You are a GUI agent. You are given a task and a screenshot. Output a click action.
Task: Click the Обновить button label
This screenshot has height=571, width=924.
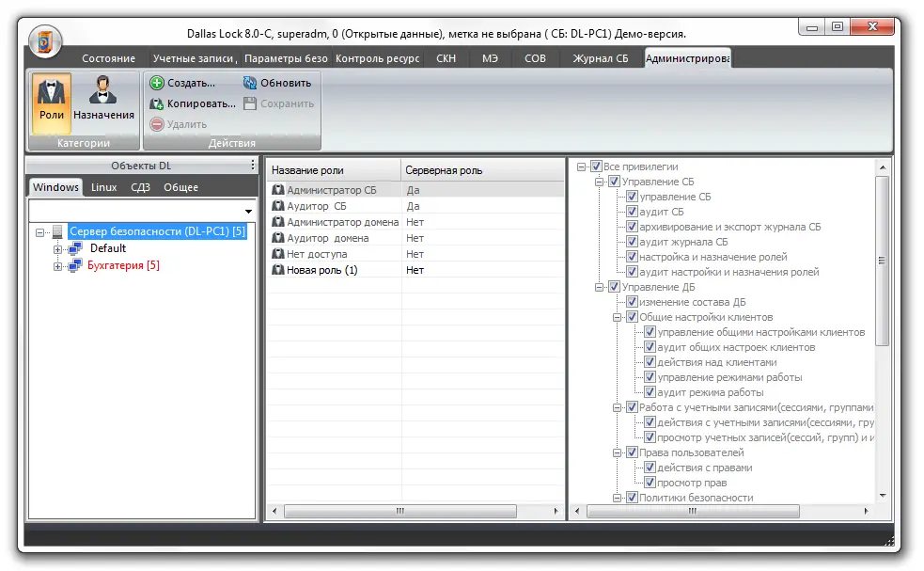coord(286,83)
